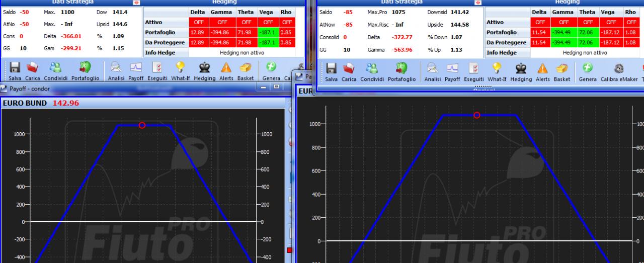Toggle Vega OFF hedging cell beside Saldo -50

pos(268,22)
